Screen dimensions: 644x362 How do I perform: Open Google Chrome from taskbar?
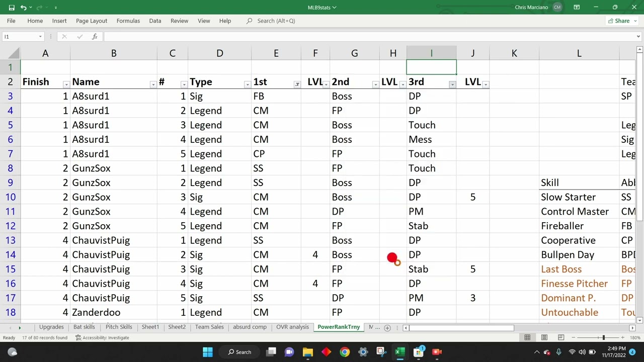coord(345,352)
